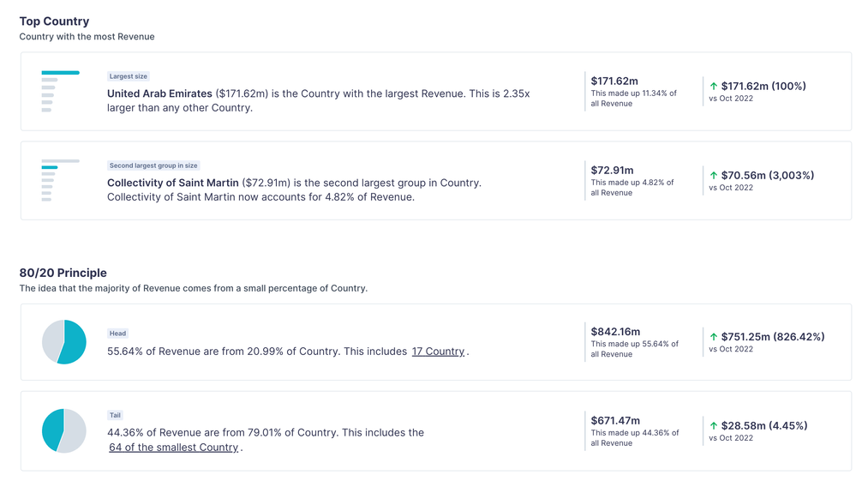Click the $72.91m revenue value

coord(612,171)
